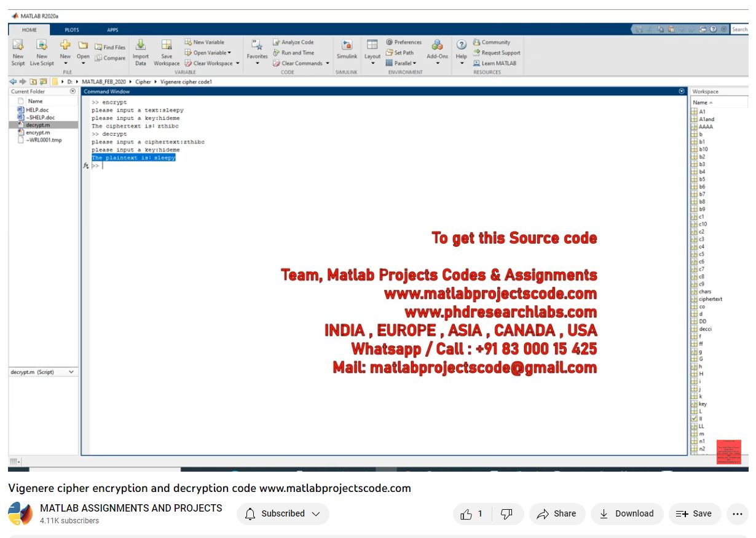Open the New dropdown in File section

coord(65,63)
